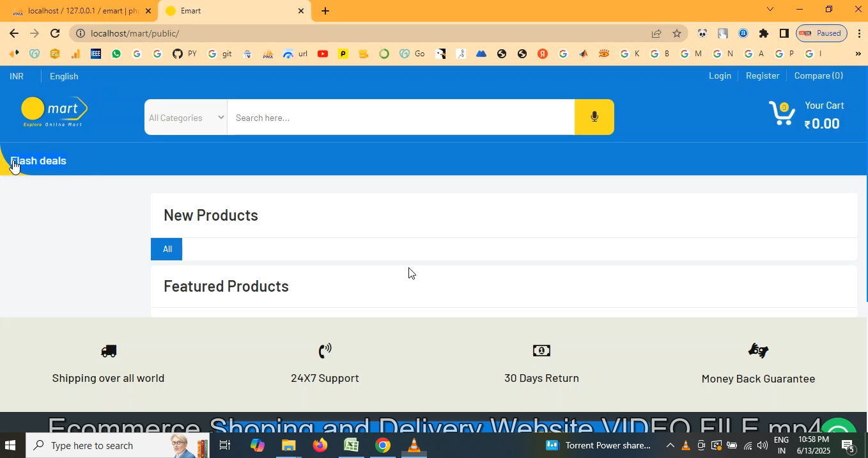Open the INR currency selector
868x458 pixels.
point(17,76)
